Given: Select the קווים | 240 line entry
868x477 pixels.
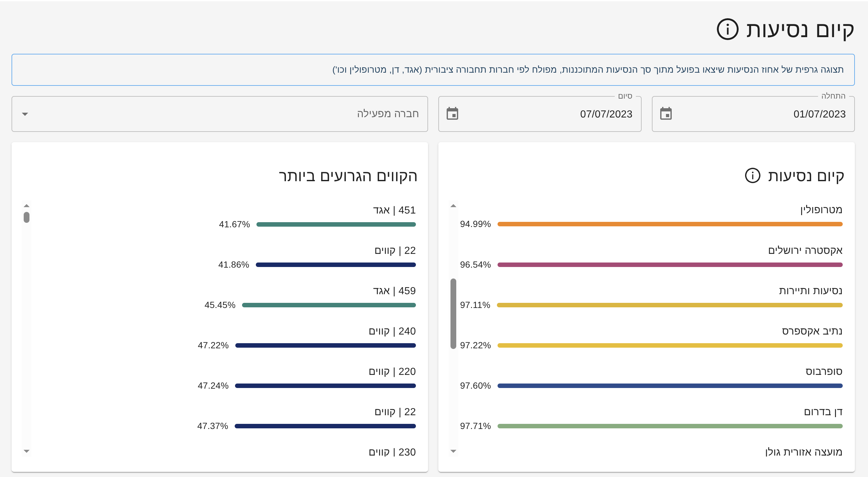Looking at the screenshot, I should (392, 331).
